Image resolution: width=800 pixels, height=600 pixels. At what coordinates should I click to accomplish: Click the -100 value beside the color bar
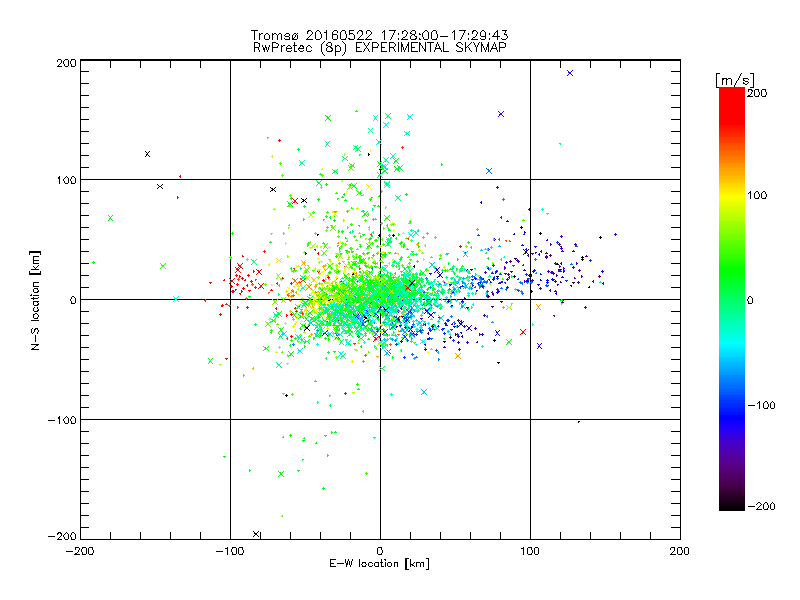coord(762,405)
